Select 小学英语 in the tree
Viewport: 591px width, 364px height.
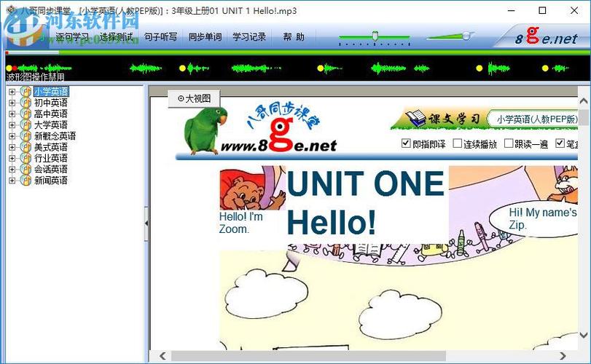pos(51,92)
